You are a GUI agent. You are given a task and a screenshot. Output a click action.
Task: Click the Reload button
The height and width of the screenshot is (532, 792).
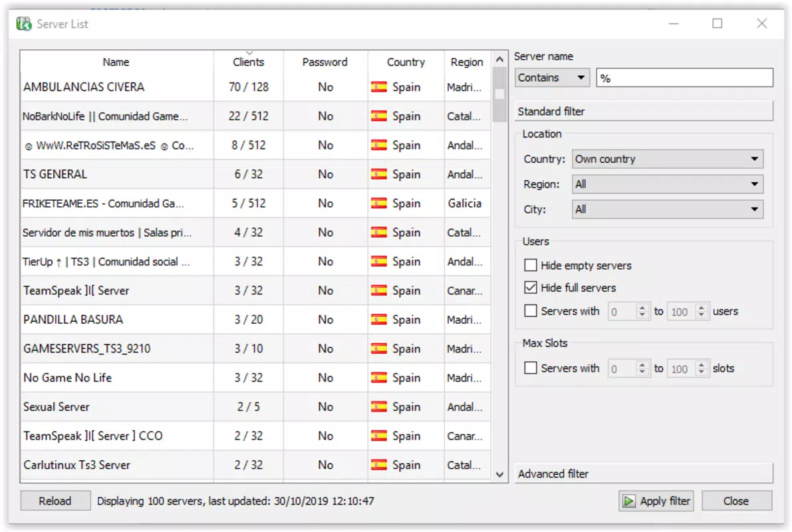[55, 501]
